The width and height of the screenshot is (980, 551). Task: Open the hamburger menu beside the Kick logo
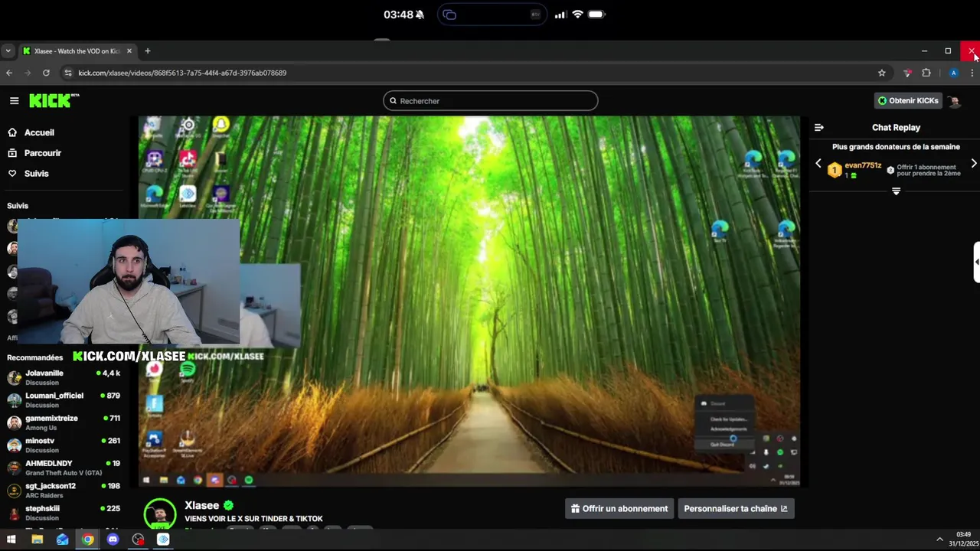[14, 100]
